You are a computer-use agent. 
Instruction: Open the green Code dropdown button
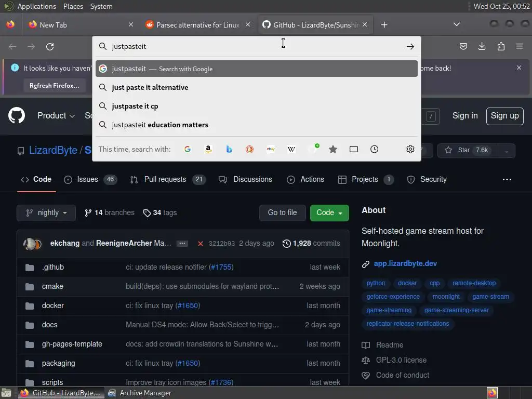(329, 212)
